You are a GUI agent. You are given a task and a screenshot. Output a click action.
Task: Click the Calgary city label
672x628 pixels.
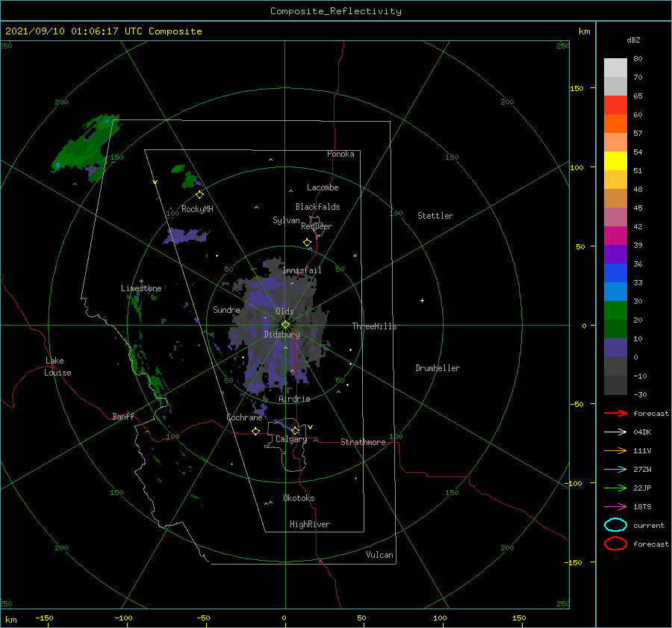(x=291, y=439)
